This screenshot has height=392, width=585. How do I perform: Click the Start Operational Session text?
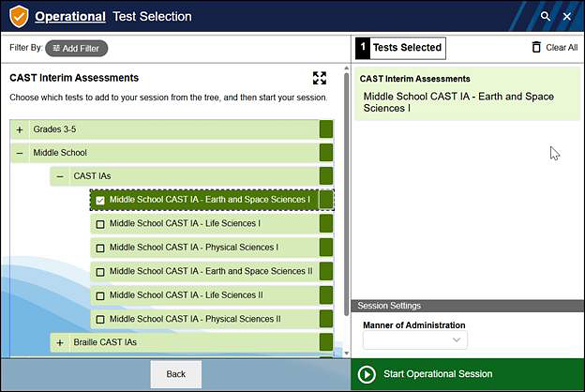[438, 374]
